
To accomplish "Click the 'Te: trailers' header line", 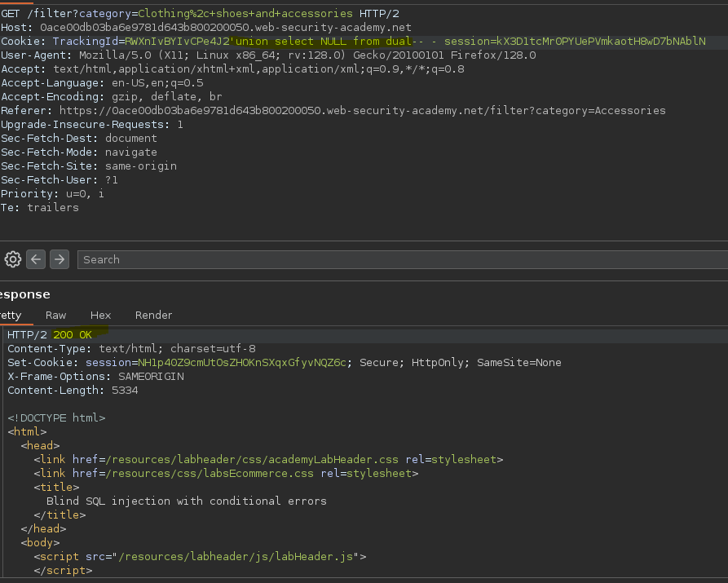I will (40, 208).
